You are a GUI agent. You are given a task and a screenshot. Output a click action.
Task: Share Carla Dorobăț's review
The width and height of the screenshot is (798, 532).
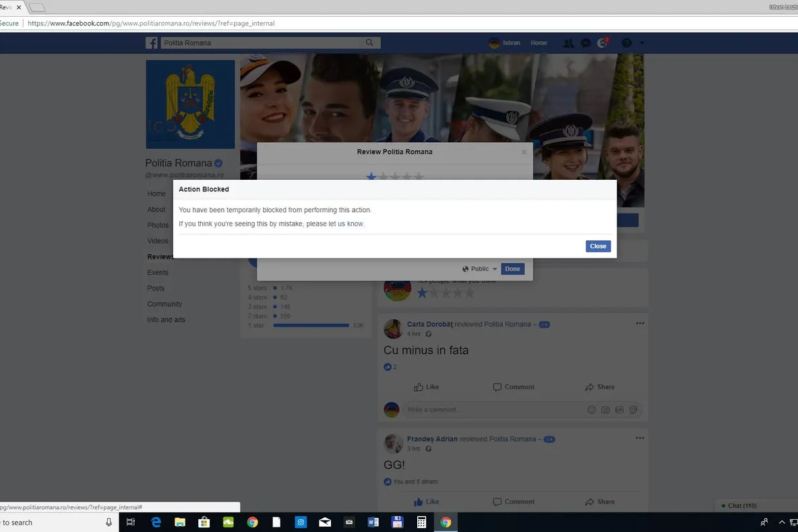pos(600,387)
